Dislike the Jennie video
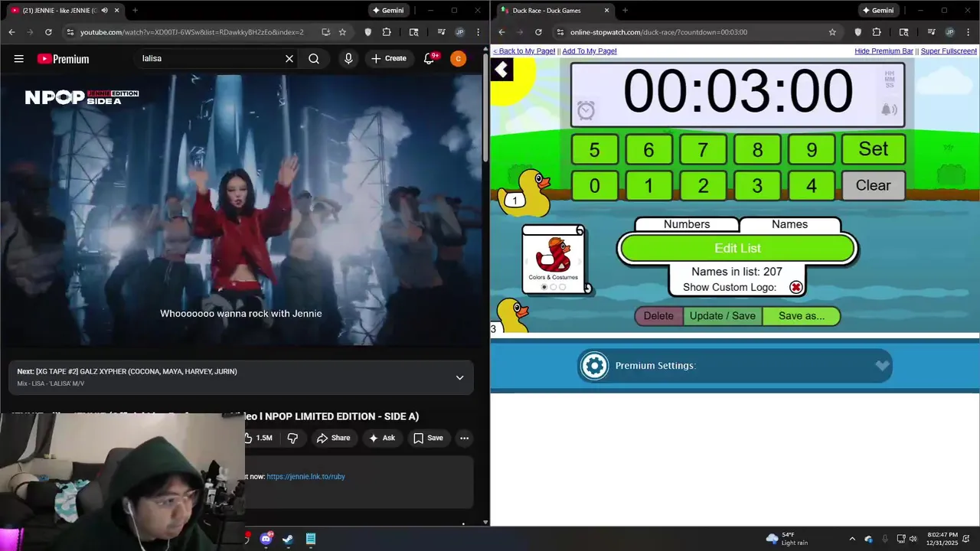 (292, 438)
